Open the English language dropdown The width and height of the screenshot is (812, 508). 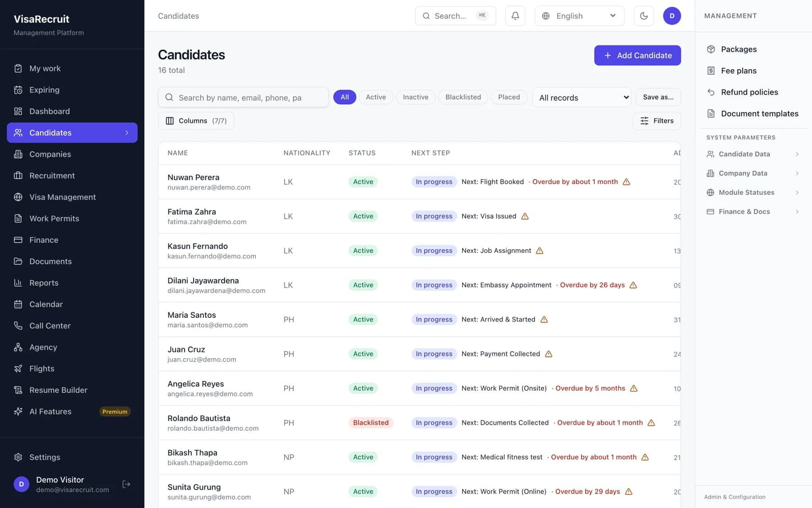(579, 16)
